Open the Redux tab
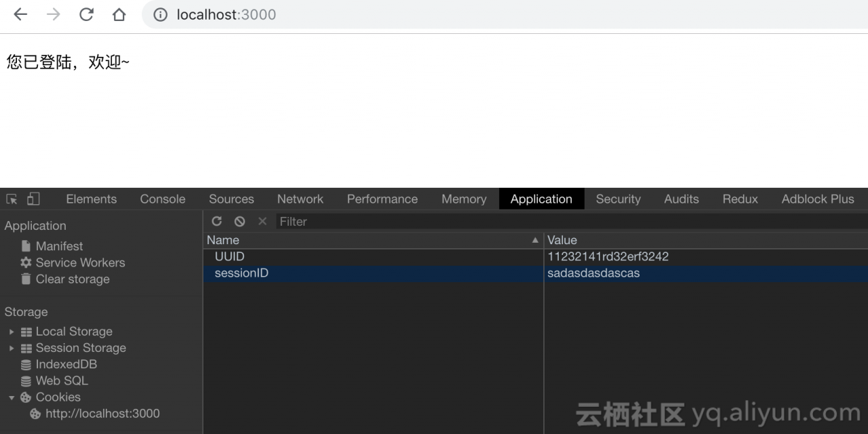The height and width of the screenshot is (434, 868). pos(740,199)
